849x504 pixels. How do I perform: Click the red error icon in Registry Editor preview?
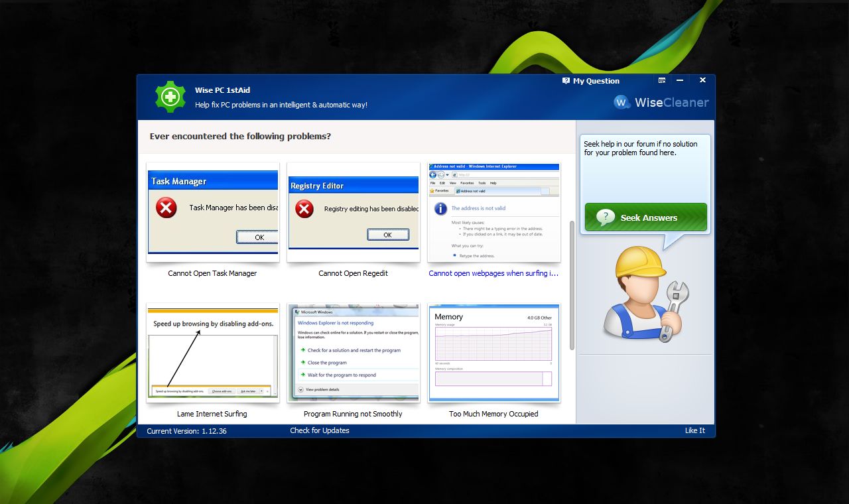point(304,208)
